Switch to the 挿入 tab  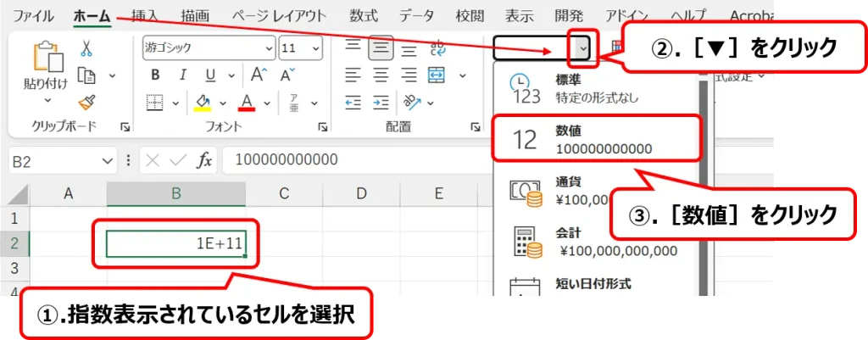[x=147, y=15]
